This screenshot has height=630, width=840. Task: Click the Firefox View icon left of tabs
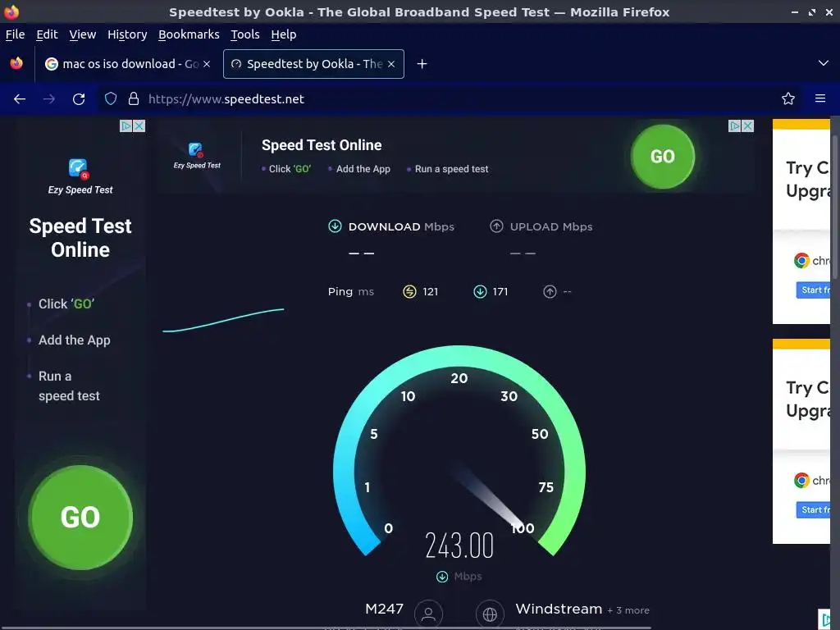coord(16,63)
